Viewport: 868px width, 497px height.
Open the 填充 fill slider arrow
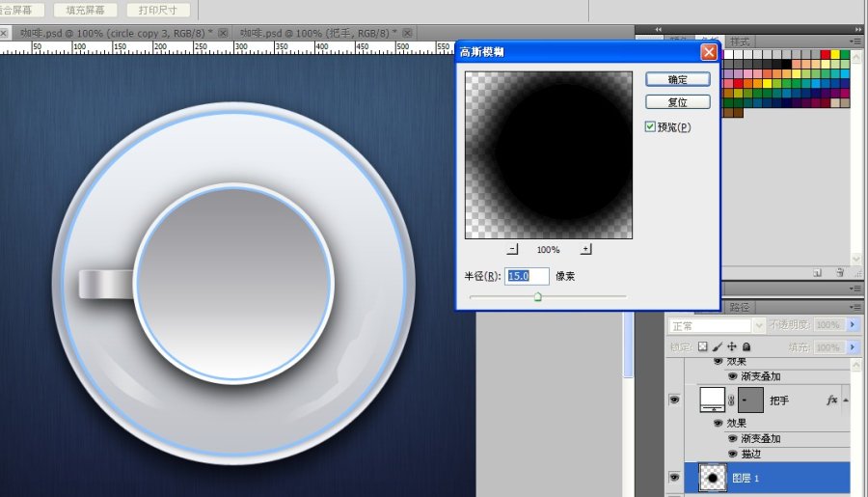point(853,346)
